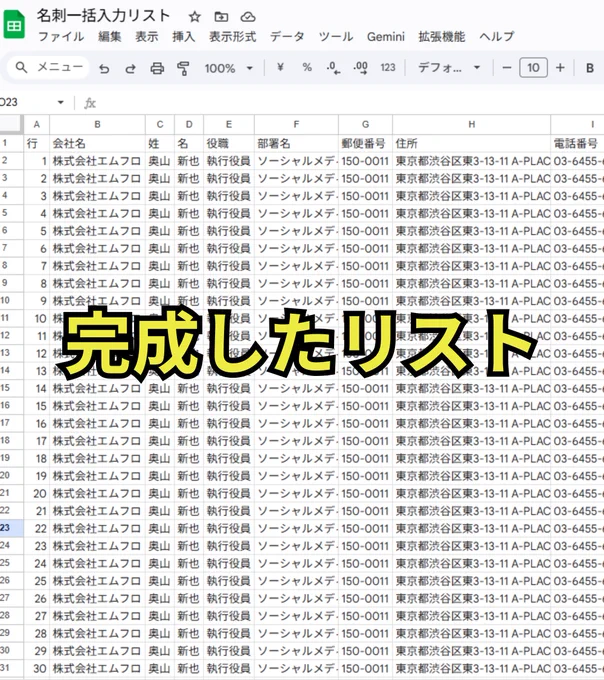Image resolution: width=604 pixels, height=680 pixels.
Task: Open the 編集 menu
Action: tap(109, 37)
